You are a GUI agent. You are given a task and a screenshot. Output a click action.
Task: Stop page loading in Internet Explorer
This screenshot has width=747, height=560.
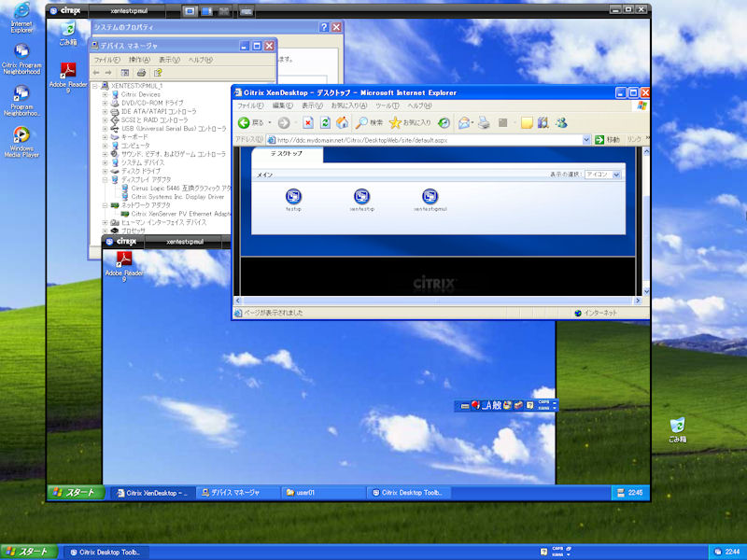click(308, 123)
